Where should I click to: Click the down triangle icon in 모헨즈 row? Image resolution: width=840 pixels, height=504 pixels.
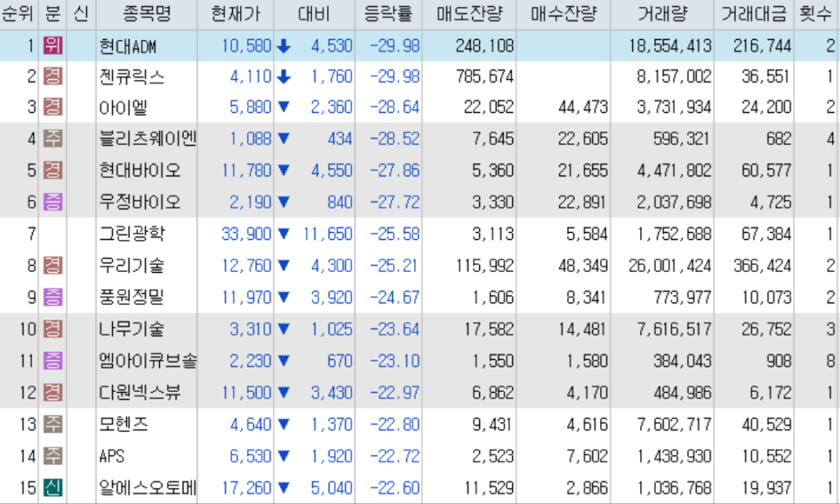283,424
